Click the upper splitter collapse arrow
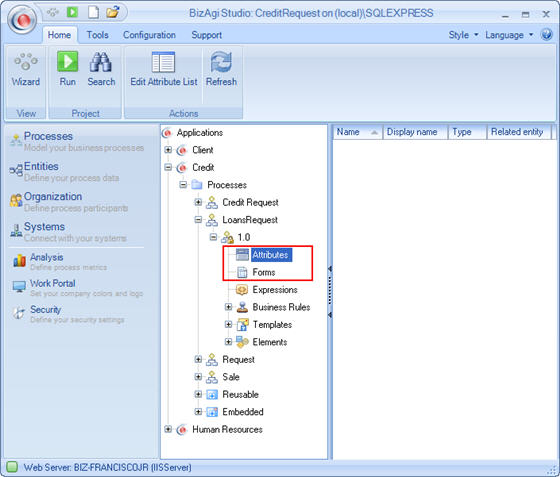560x477 pixels. click(x=330, y=268)
